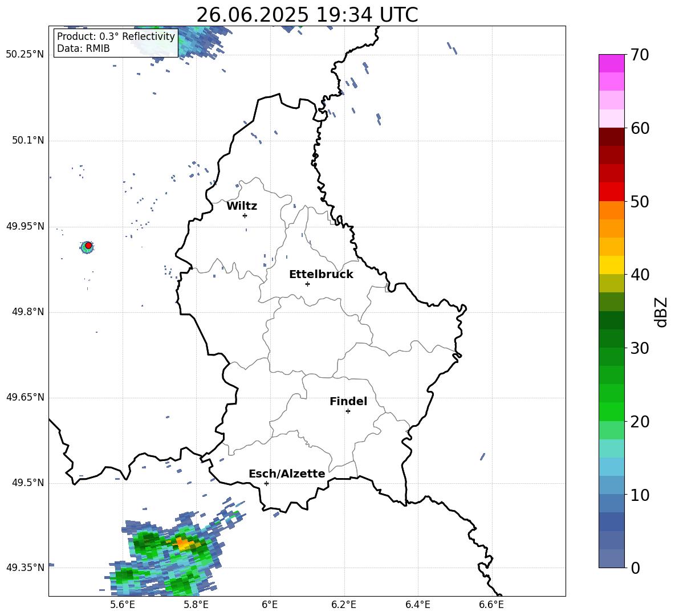Click the Findel cross marker
The width and height of the screenshot is (675, 616).
pos(348,411)
